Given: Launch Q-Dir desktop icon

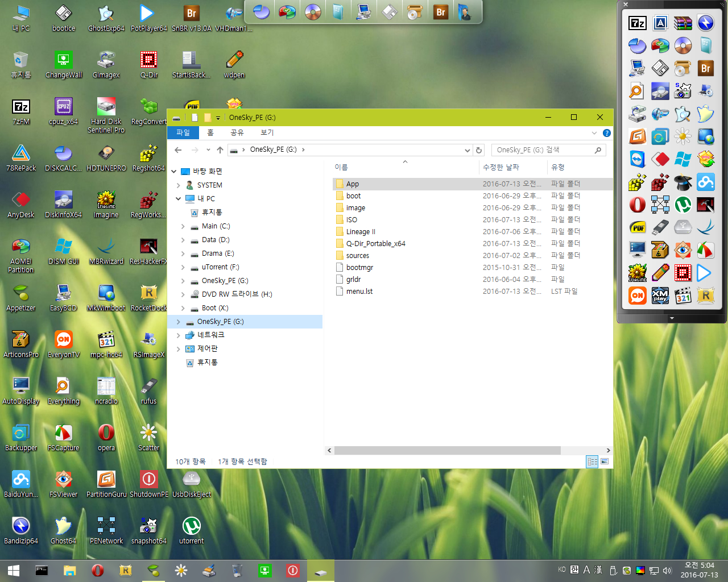Looking at the screenshot, I should (149, 65).
